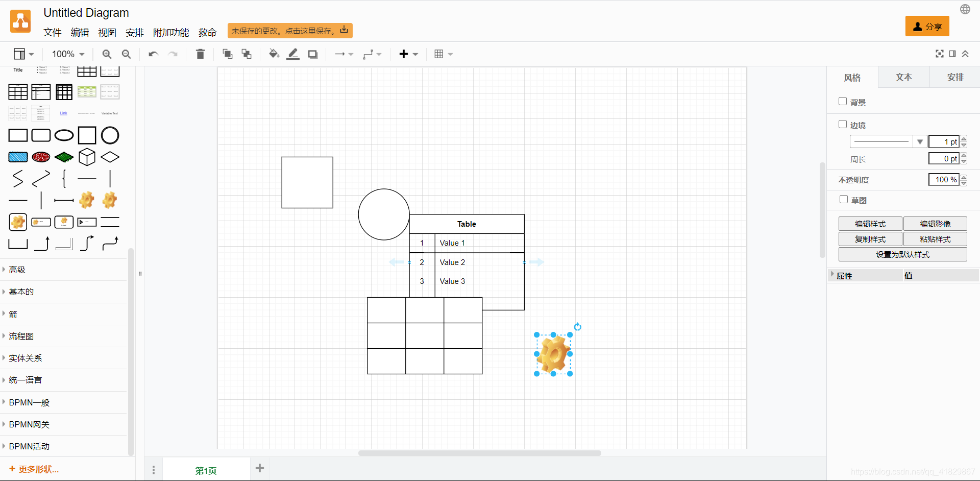Zoom in using magnifier plus icon
The height and width of the screenshot is (481, 980).
coord(107,54)
